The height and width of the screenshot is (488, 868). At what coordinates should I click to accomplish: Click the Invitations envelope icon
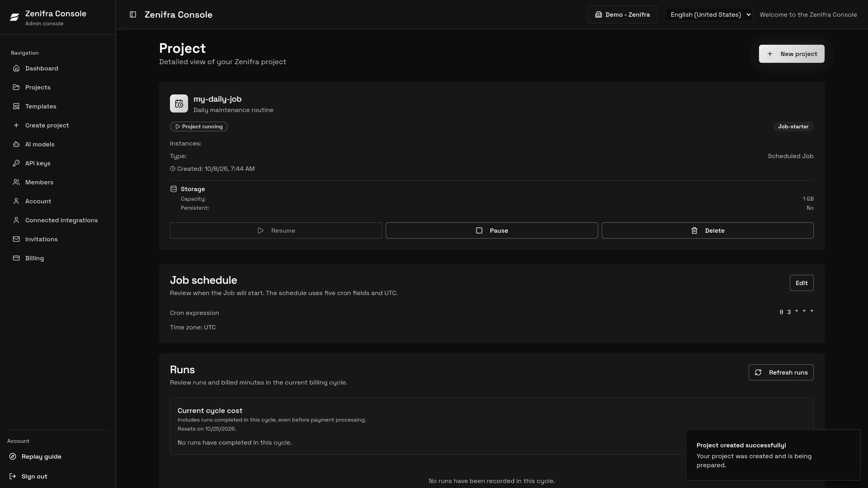(x=16, y=239)
